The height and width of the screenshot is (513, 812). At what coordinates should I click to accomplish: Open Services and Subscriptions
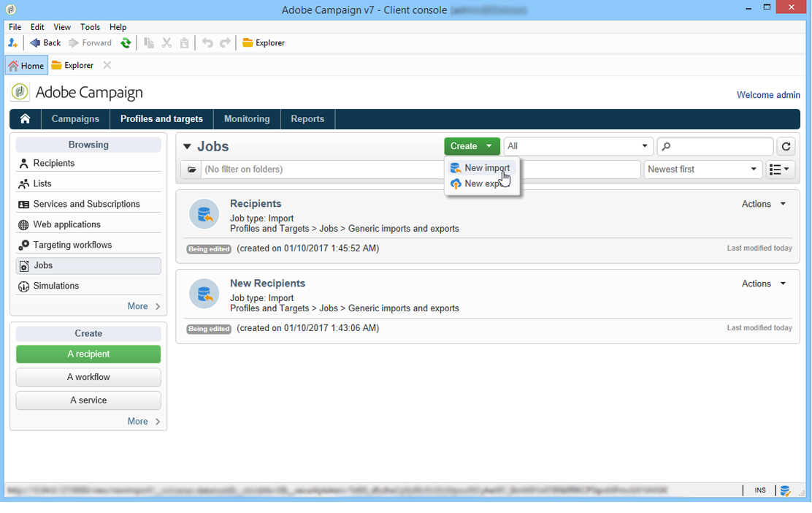click(x=88, y=204)
